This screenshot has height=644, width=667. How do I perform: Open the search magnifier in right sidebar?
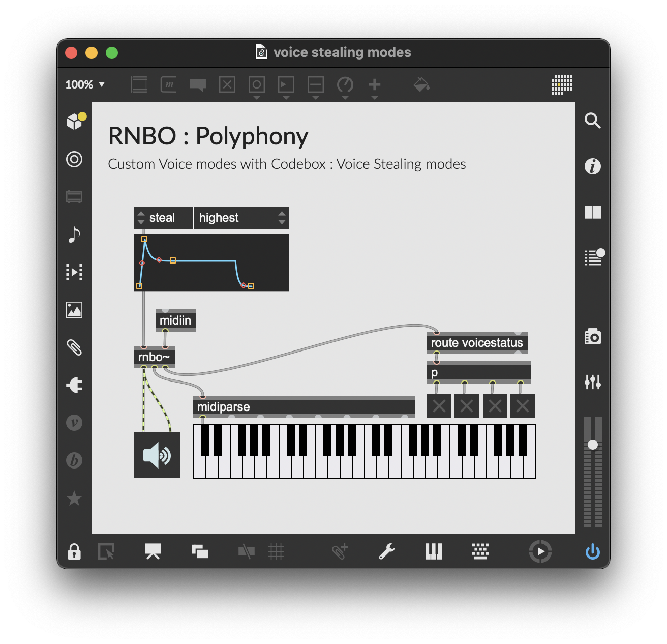(x=593, y=121)
